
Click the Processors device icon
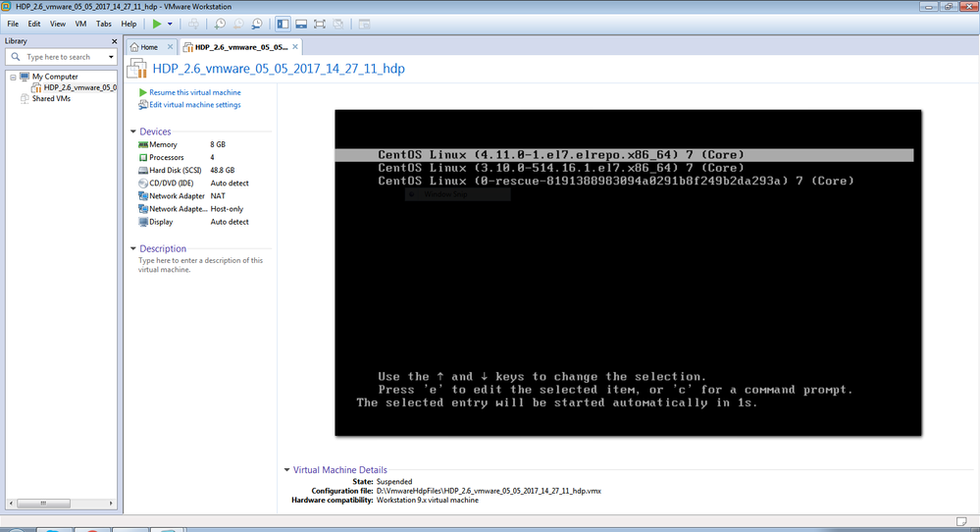(143, 157)
